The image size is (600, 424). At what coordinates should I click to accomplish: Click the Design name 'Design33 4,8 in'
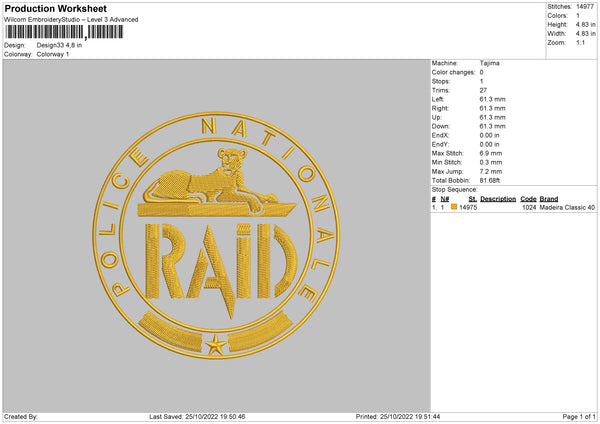59,45
